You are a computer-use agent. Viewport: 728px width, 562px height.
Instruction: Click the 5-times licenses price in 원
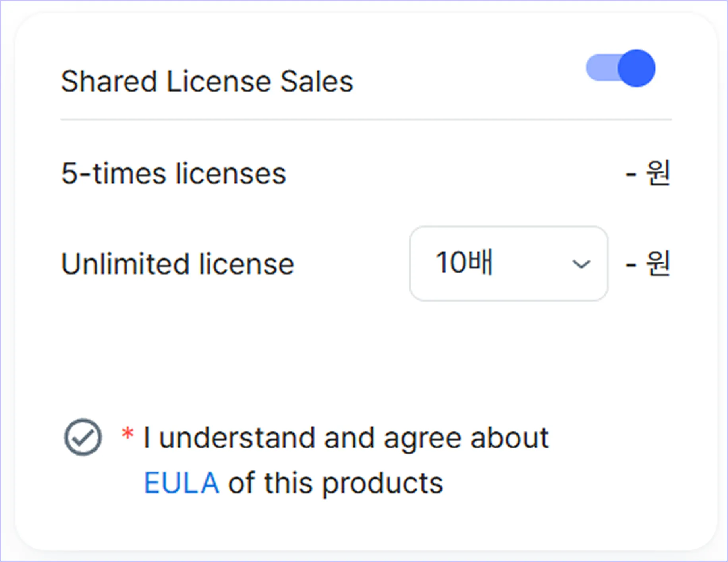click(648, 173)
